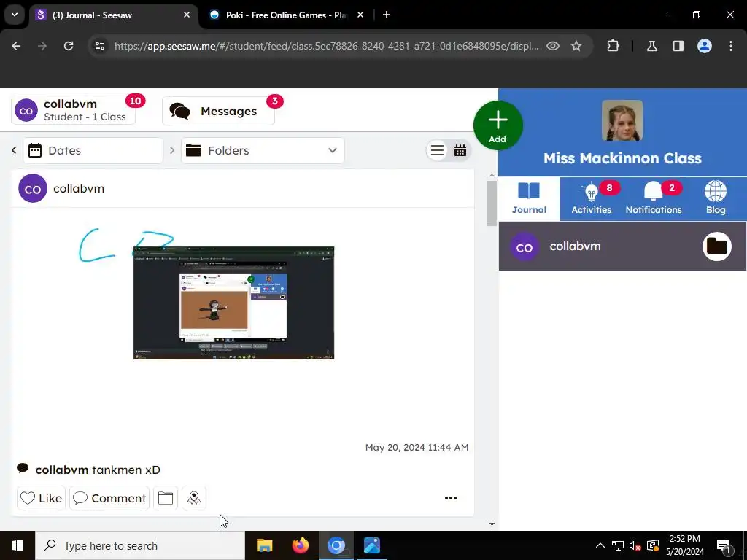Close the Poki tab

(x=360, y=15)
